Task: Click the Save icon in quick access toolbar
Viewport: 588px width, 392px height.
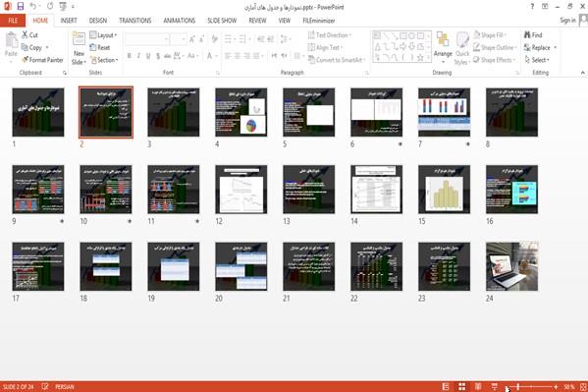Action: coord(21,6)
